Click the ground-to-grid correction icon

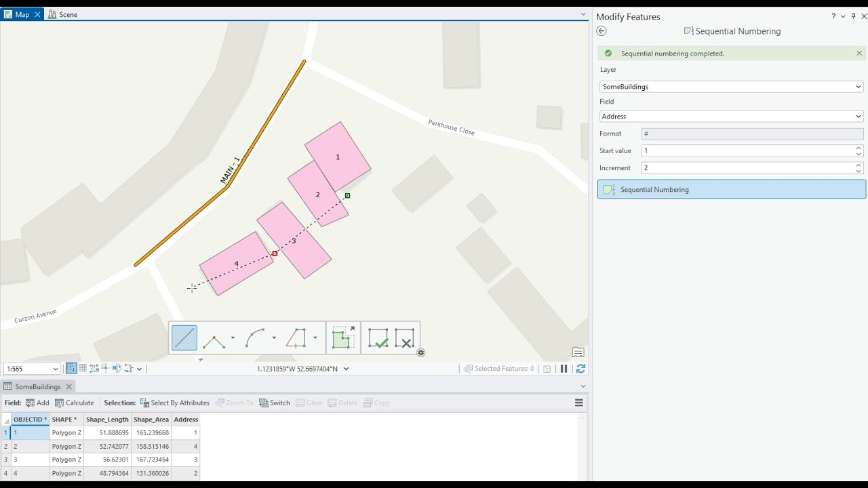[117, 369]
